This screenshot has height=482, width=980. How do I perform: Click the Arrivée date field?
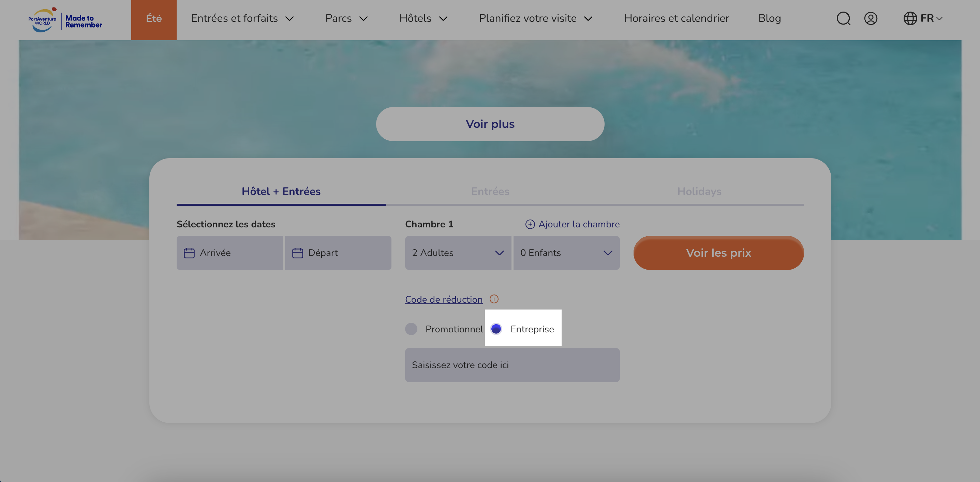click(230, 253)
